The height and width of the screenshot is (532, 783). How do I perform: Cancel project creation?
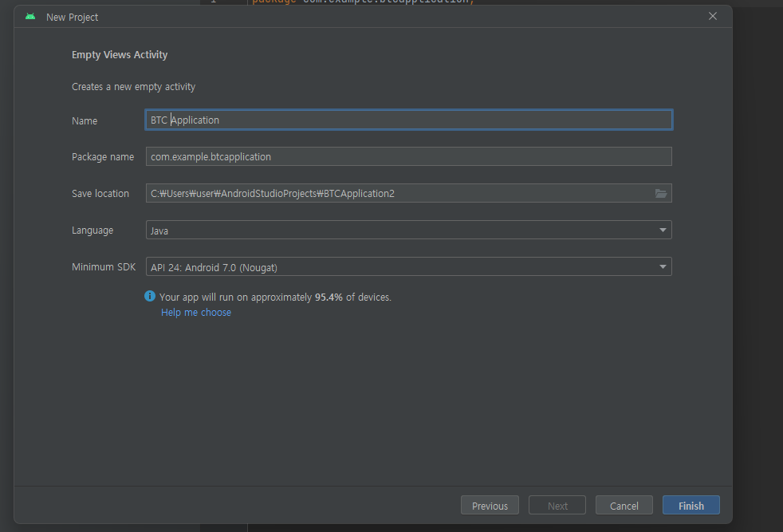[624, 506]
